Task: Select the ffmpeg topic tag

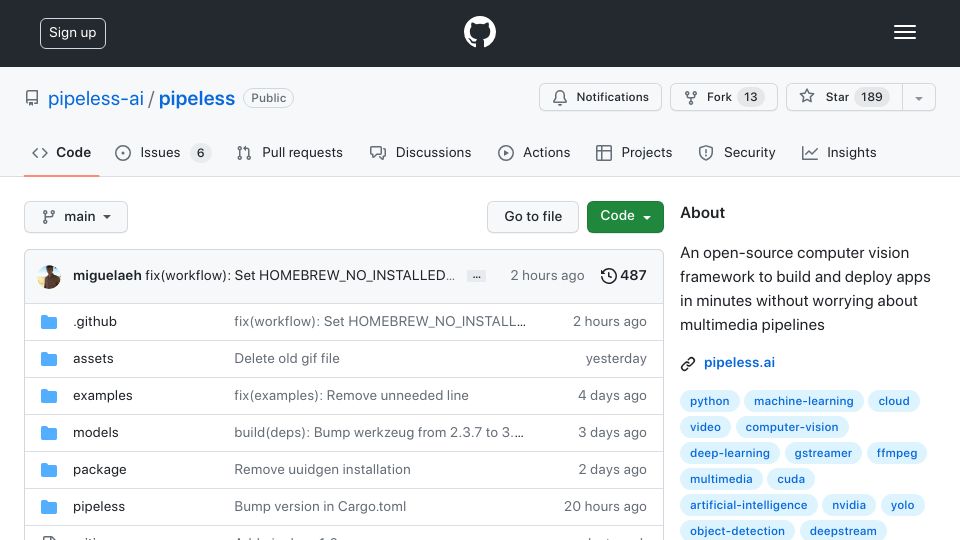Action: pyautogui.click(x=897, y=453)
